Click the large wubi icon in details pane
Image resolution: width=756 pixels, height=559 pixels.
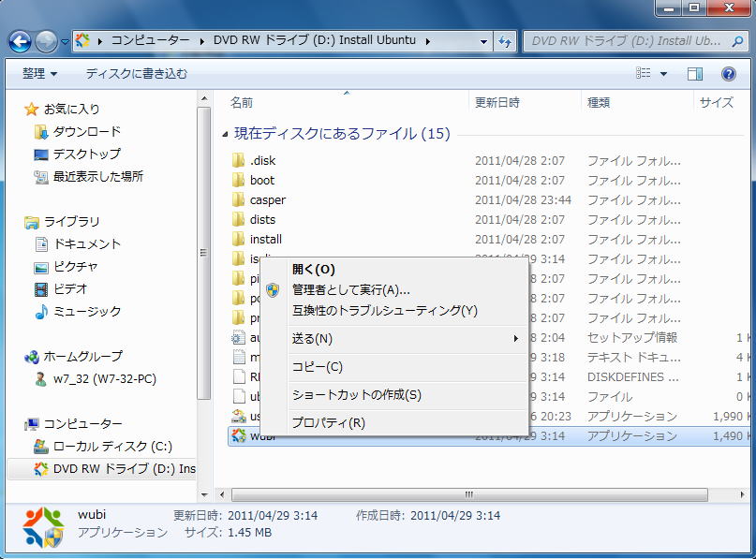[43, 527]
